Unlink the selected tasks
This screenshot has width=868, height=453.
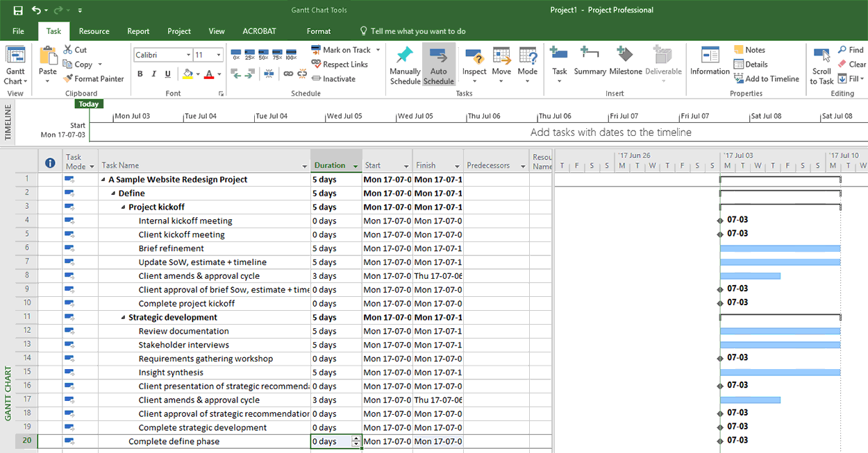coord(301,74)
